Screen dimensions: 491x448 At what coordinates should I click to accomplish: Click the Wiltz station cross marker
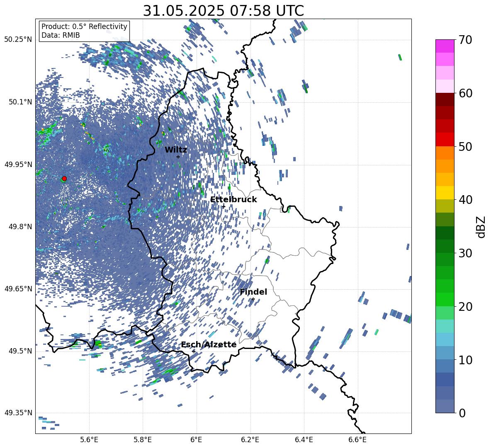click(178, 157)
